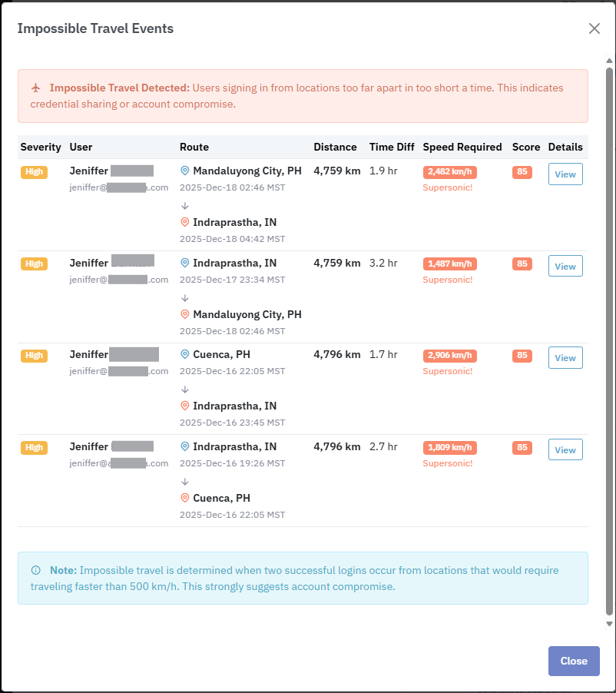
Task: Click blue pin icon beside Mandaluyong City origin
Action: [184, 171]
